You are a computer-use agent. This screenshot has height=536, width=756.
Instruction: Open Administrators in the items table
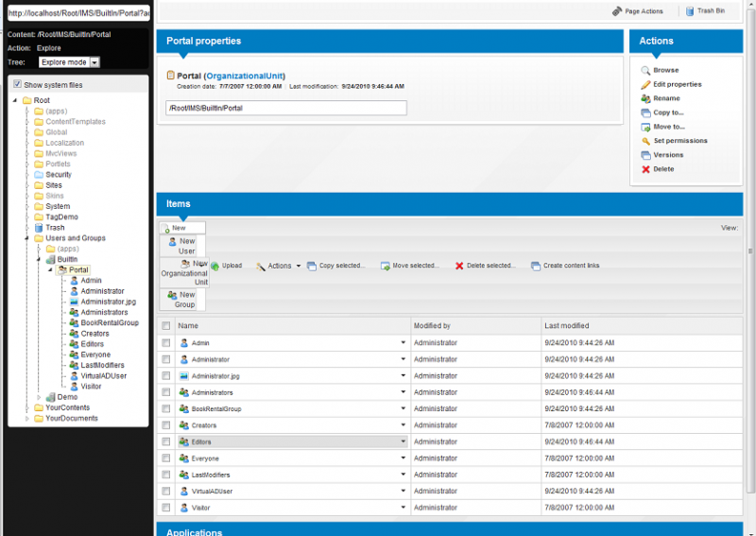[x=212, y=392]
